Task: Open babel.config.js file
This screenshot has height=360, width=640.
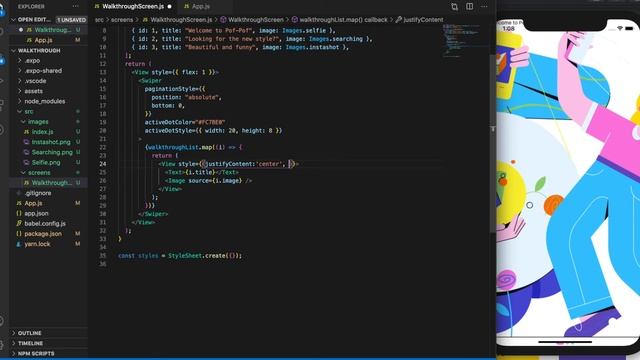Action: tap(45, 224)
